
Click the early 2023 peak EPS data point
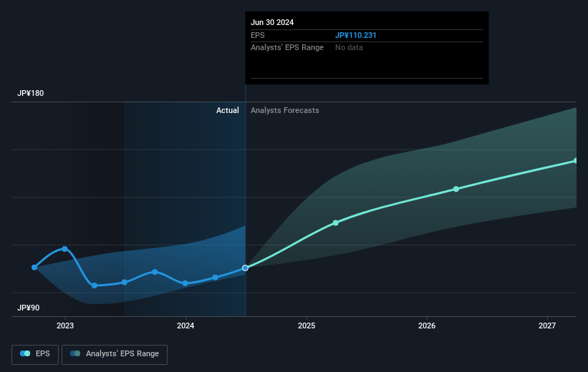[x=65, y=249]
